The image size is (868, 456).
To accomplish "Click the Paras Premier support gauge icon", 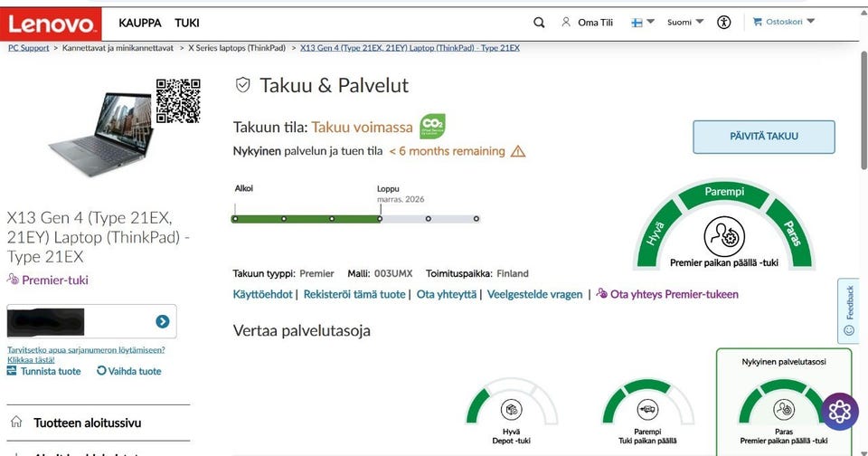I will click(x=783, y=410).
